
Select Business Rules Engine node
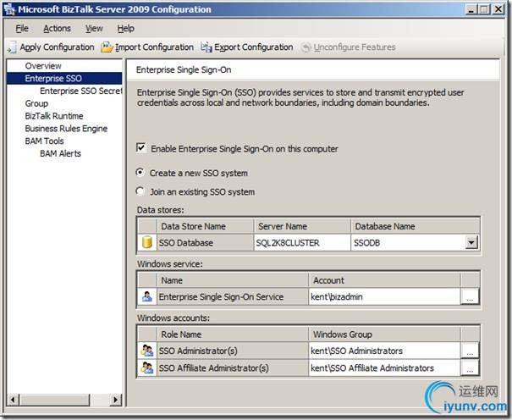pyautogui.click(x=66, y=129)
